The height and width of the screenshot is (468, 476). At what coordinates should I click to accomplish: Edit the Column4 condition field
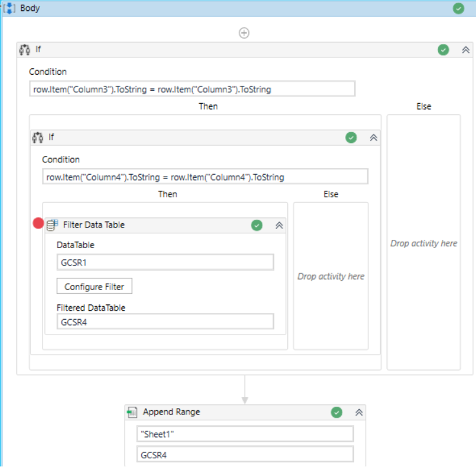pyautogui.click(x=205, y=177)
